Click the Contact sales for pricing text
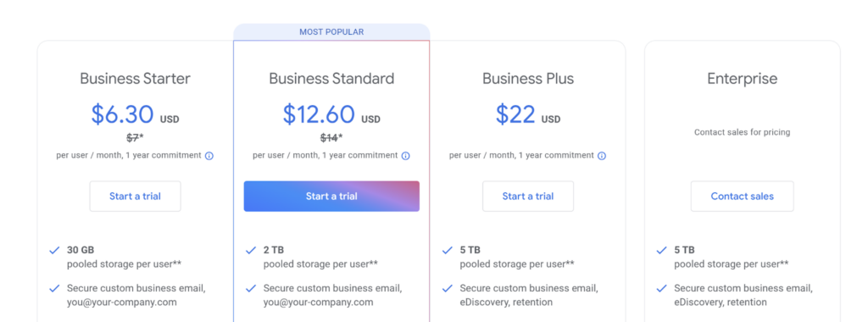The image size is (868, 322). (743, 132)
